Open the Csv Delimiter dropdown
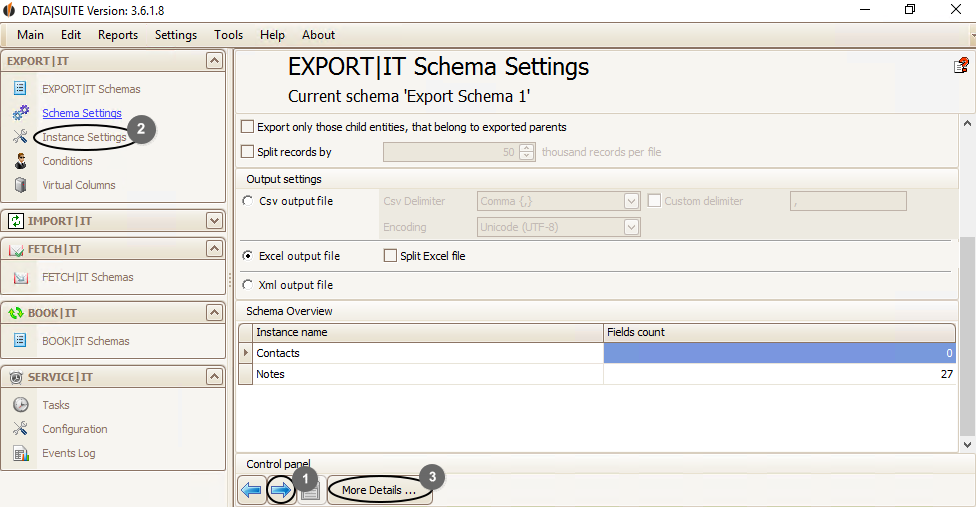 point(631,201)
